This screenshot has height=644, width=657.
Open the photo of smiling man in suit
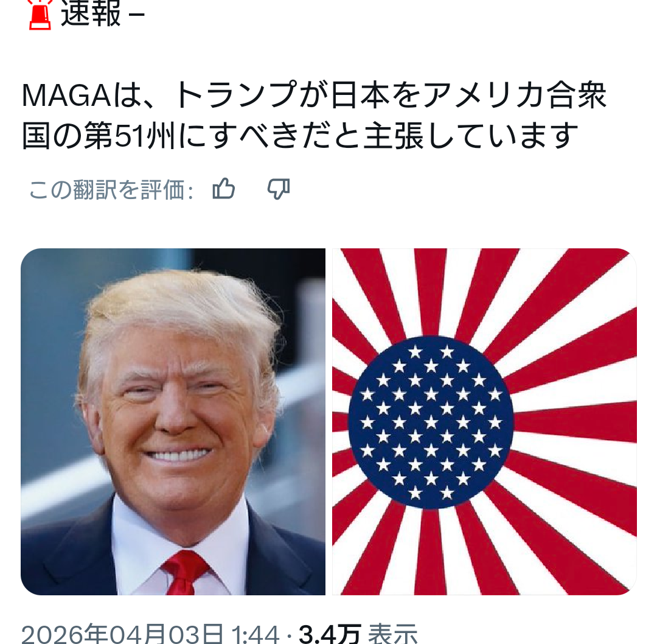173,421
